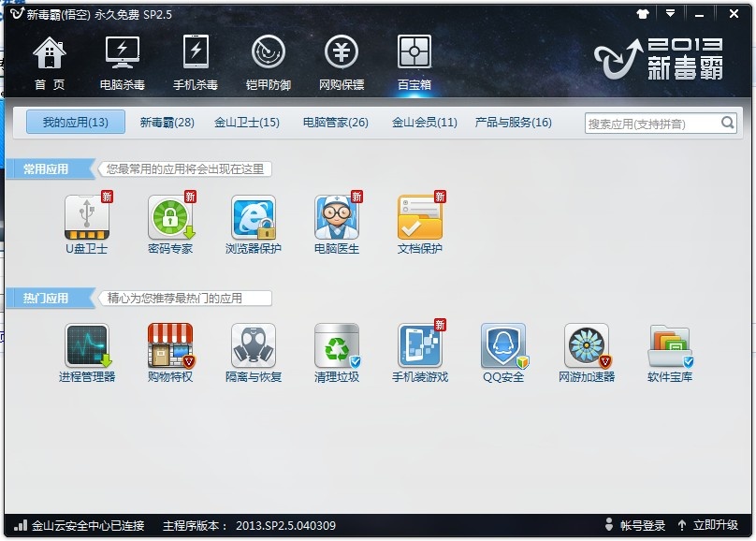Open 浏览器保护 browser protection

click(254, 218)
